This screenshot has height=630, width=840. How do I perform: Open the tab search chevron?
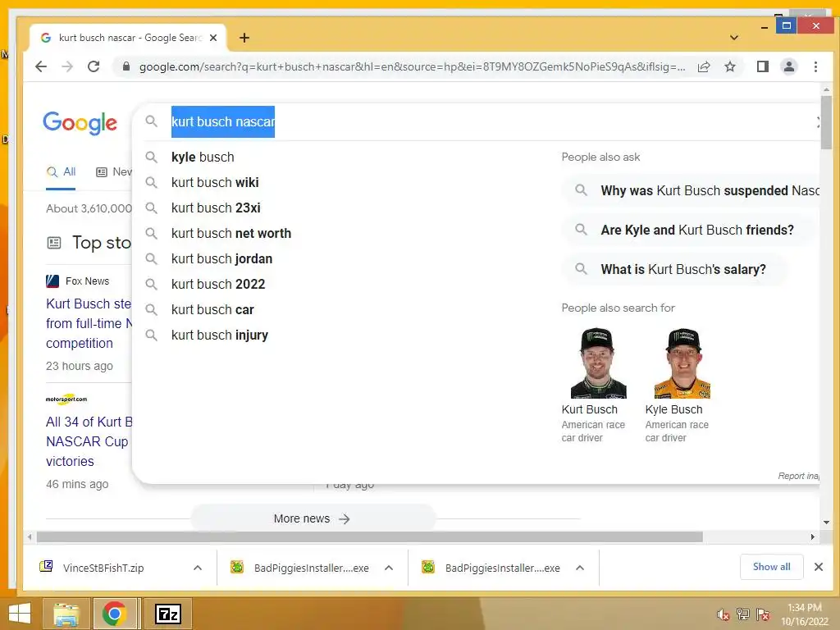[x=734, y=38]
